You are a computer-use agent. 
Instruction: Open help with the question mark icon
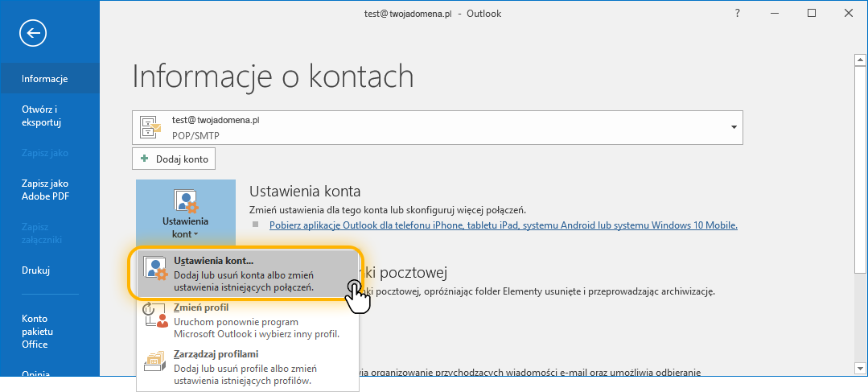click(x=738, y=14)
